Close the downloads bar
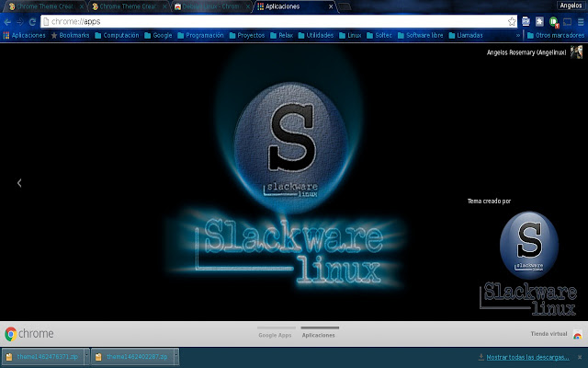The image size is (588, 368). pos(580,357)
